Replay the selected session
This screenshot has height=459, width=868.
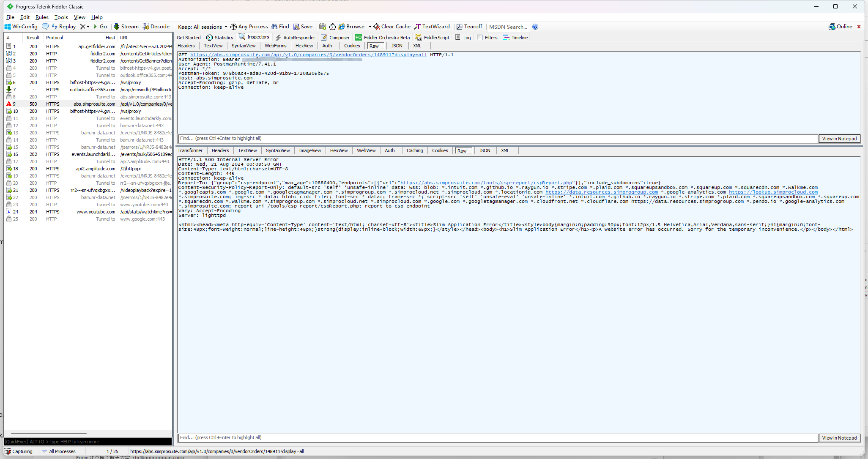click(64, 27)
